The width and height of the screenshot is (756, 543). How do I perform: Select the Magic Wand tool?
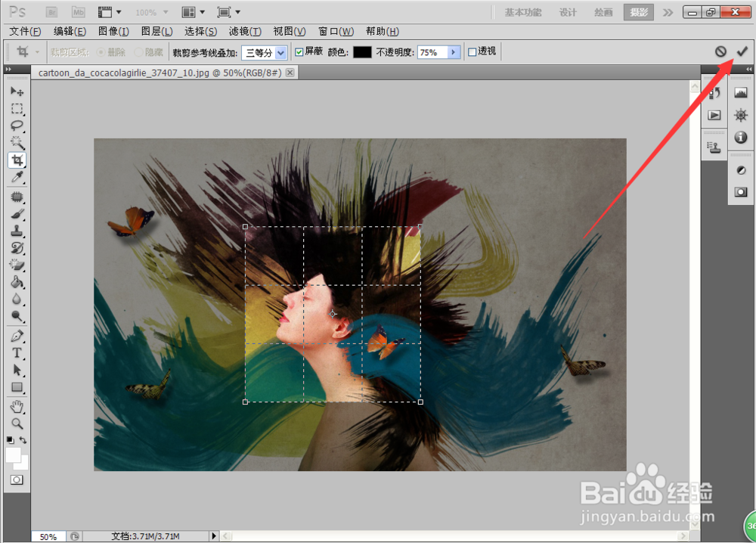point(17,142)
